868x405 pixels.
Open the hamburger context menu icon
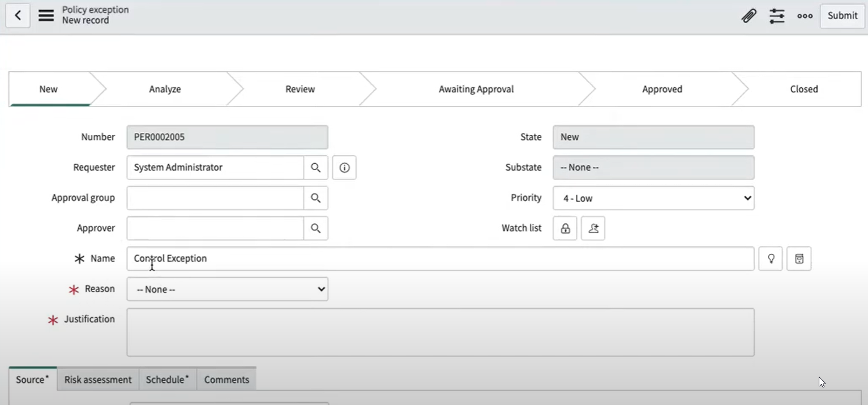tap(46, 15)
